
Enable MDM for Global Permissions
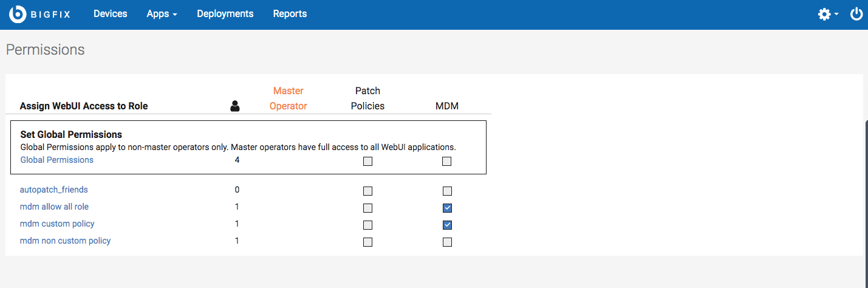447,162
